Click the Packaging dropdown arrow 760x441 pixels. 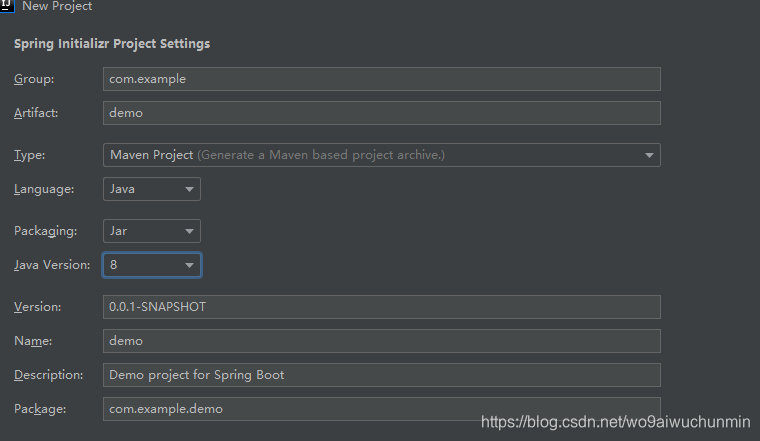click(x=189, y=231)
